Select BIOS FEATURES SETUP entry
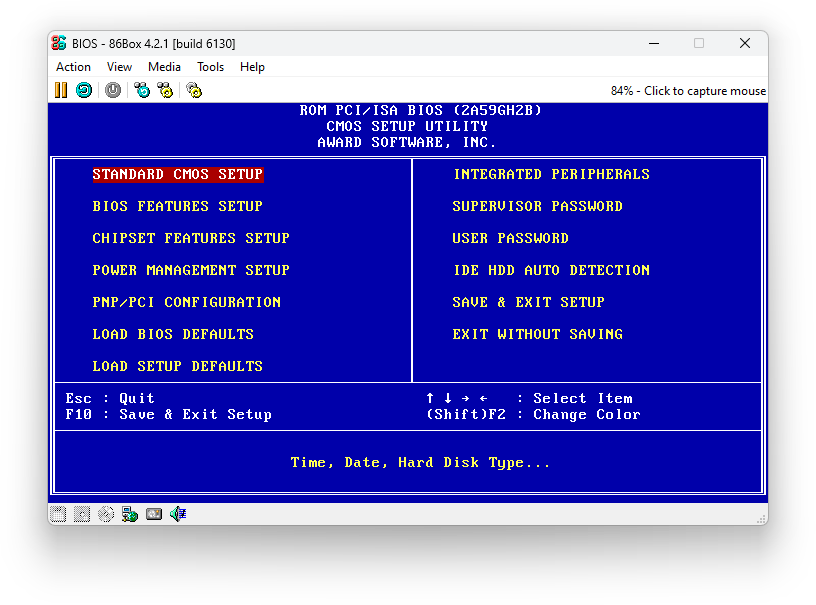Viewport: 816px width, 605px height. [x=177, y=207]
